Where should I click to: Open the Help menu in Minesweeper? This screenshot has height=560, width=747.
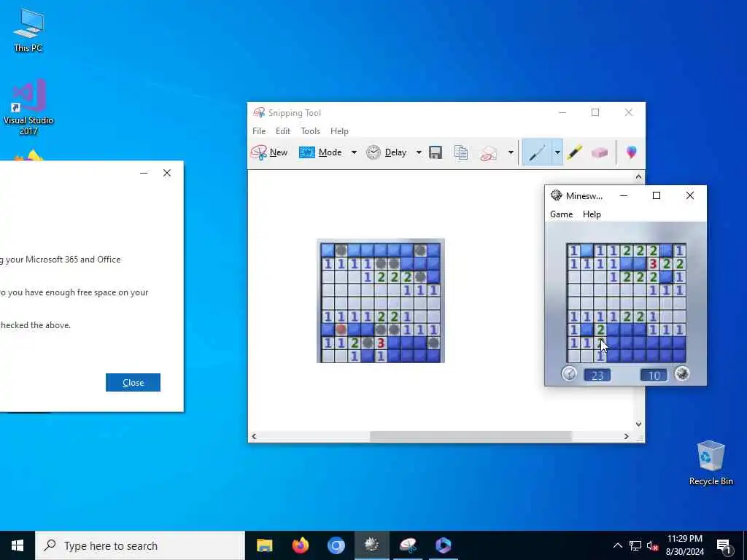(x=592, y=214)
